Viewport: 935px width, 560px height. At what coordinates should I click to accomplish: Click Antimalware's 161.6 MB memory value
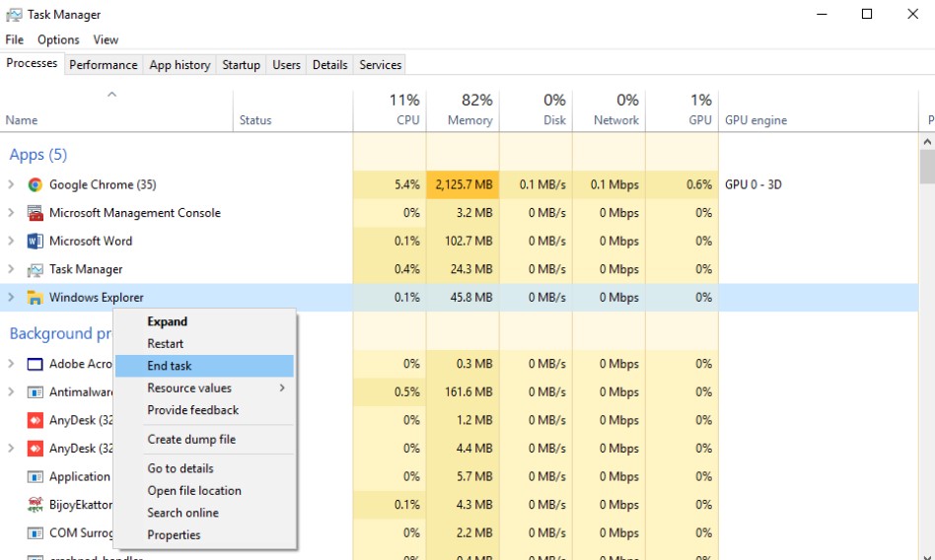(x=468, y=391)
